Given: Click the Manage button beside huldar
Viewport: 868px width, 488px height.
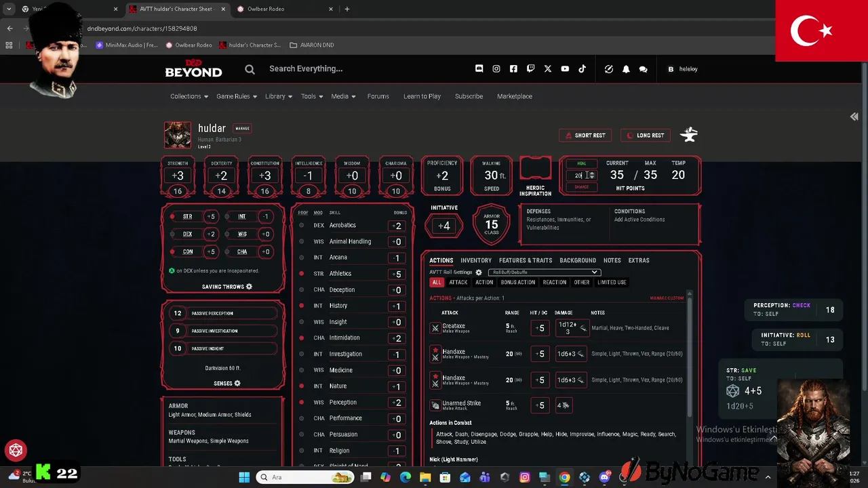Looking at the screenshot, I should point(242,128).
